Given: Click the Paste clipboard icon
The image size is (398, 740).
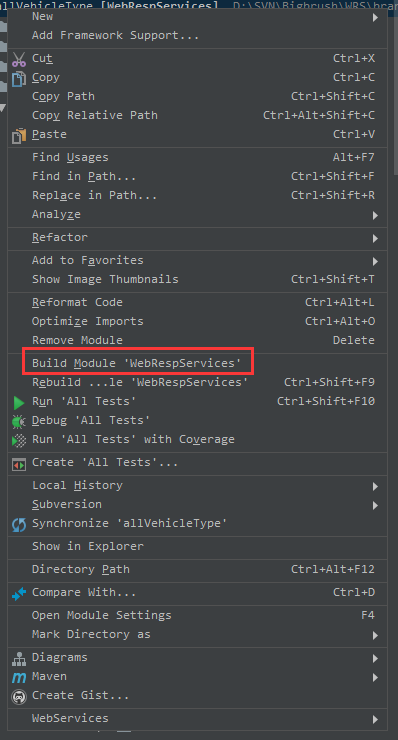Looking at the screenshot, I should (x=19, y=135).
